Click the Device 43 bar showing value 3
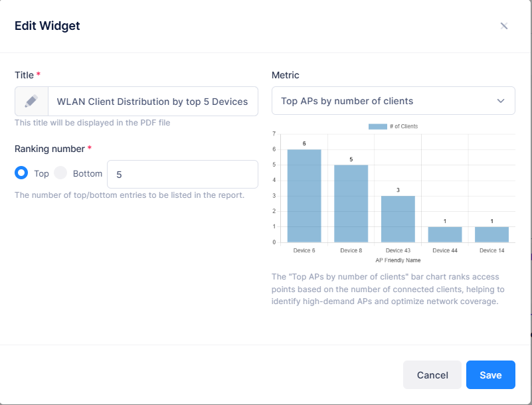Screen dimensions: 532x405 (399, 219)
